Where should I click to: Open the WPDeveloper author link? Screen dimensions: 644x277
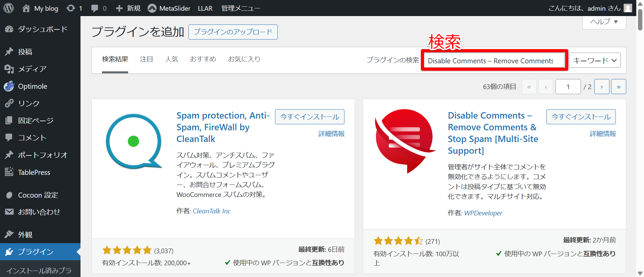[483, 213]
